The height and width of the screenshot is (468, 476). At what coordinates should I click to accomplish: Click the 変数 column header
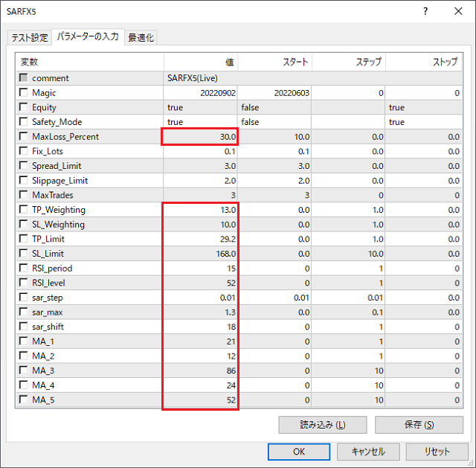[x=90, y=62]
